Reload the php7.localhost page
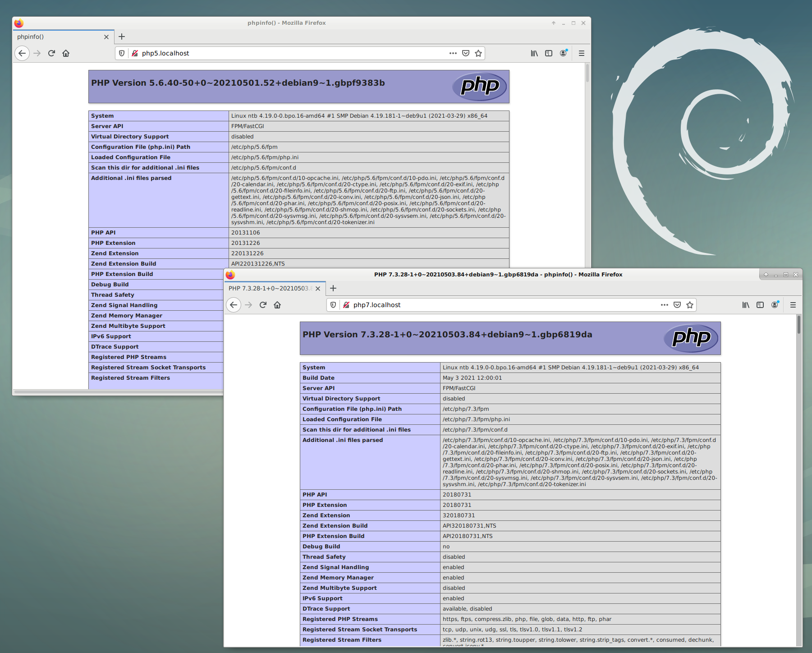 [263, 305]
